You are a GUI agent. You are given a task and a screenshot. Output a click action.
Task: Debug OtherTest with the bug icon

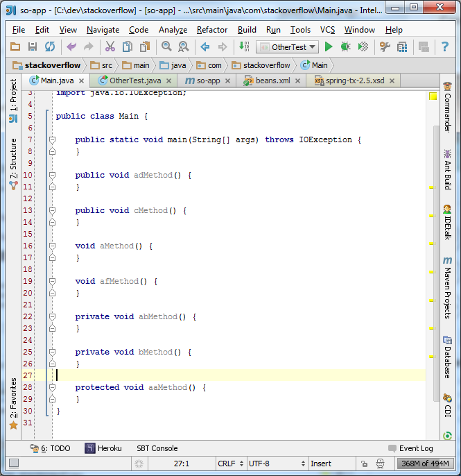point(345,46)
